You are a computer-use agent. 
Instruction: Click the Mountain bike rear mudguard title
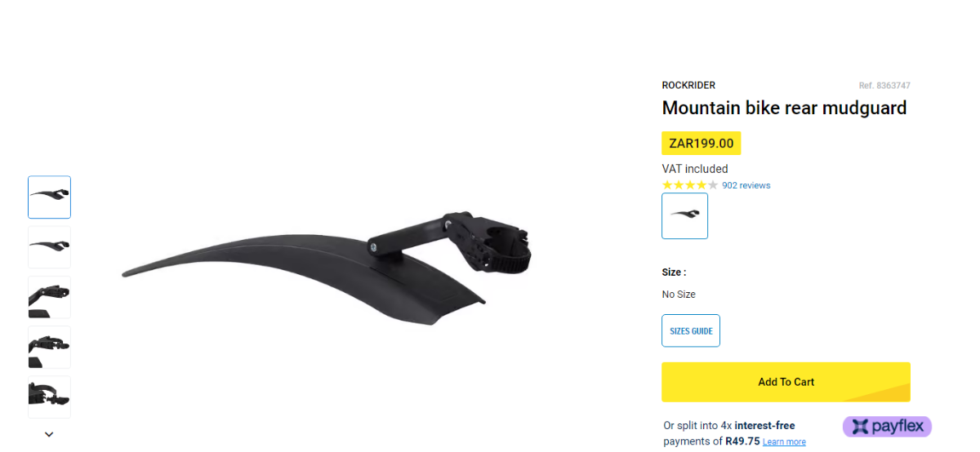point(784,108)
